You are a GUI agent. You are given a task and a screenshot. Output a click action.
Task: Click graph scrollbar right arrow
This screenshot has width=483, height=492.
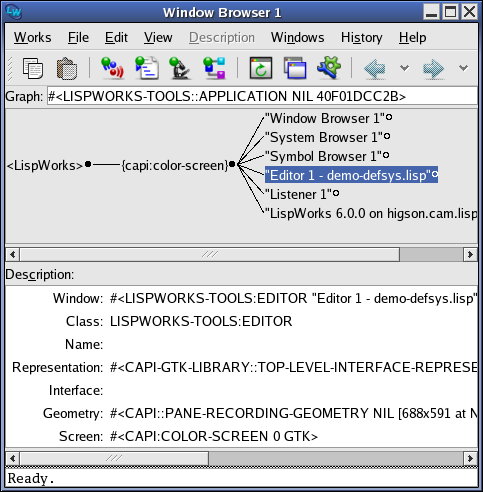pyautogui.click(x=470, y=255)
